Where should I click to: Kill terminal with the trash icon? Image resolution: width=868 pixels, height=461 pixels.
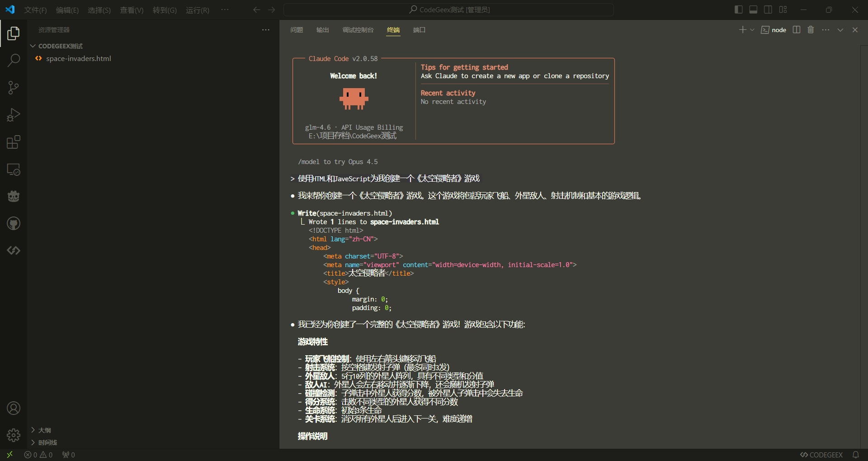click(811, 30)
